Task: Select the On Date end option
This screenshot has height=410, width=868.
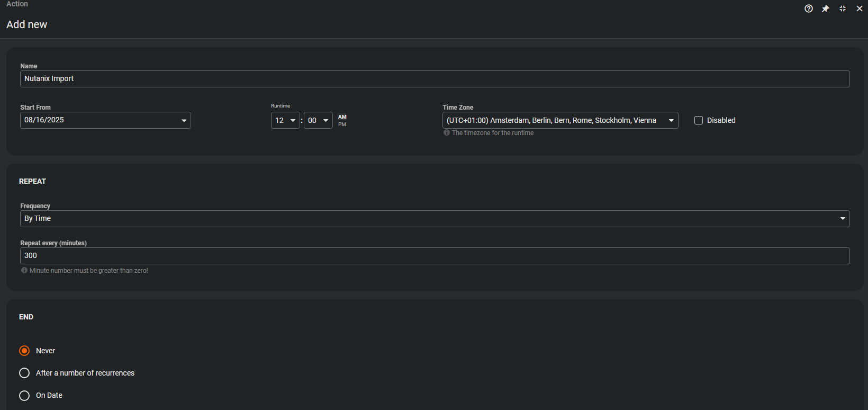Action: tap(24, 395)
